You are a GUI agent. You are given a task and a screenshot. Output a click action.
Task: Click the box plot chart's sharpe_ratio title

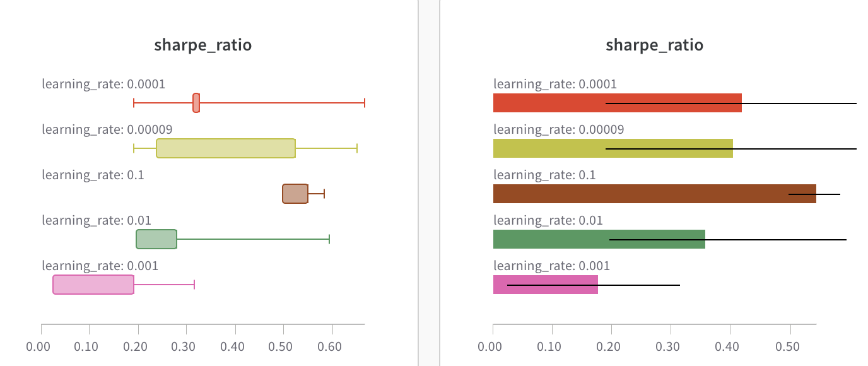[203, 45]
